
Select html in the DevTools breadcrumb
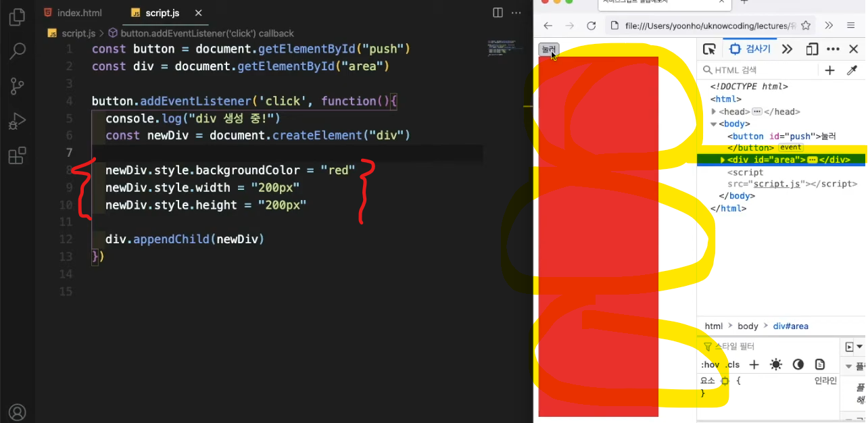(714, 326)
